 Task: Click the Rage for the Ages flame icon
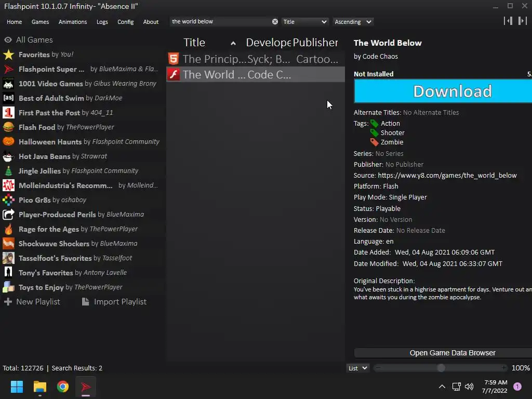[x=8, y=229]
